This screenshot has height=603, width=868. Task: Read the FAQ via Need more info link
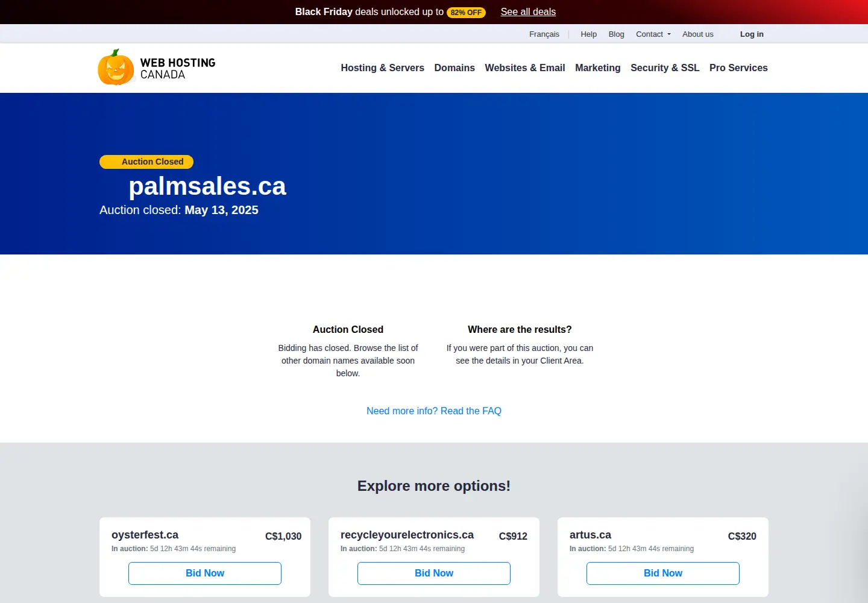coord(434,411)
